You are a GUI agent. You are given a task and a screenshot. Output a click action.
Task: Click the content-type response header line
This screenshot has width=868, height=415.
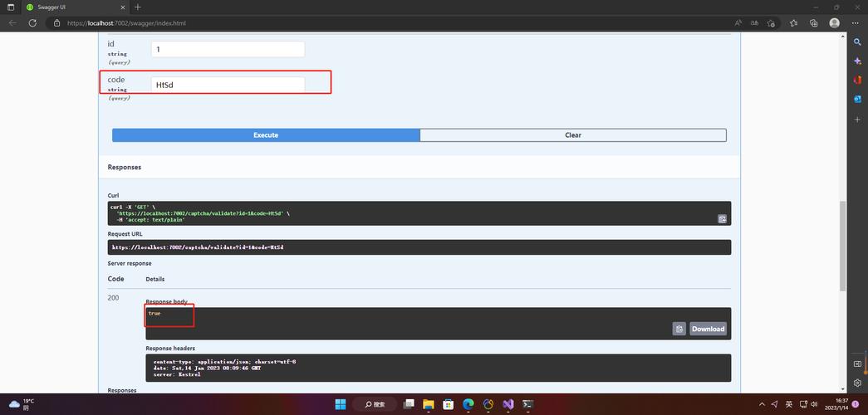coord(224,361)
